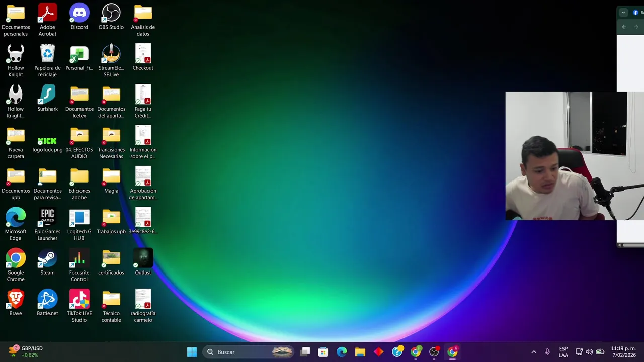The height and width of the screenshot is (362, 644).
Task: Select the radiografía carmelo PDF file
Action: pos(143,305)
